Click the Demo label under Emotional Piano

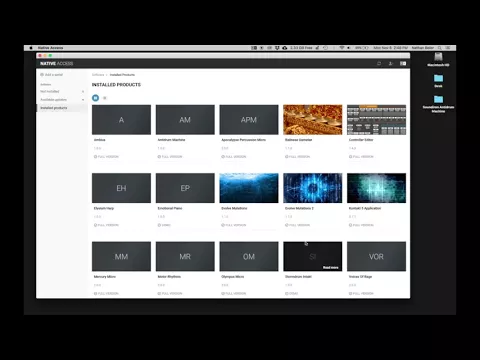pyautogui.click(x=166, y=225)
